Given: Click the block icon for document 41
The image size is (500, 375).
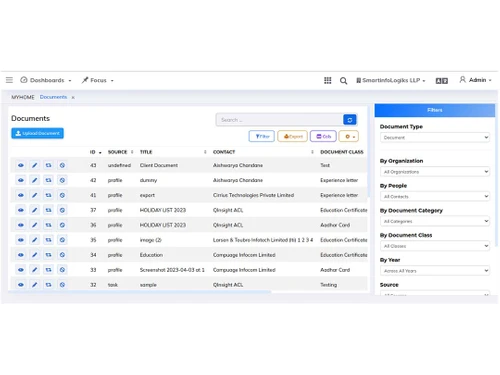Looking at the screenshot, I should (62, 195).
